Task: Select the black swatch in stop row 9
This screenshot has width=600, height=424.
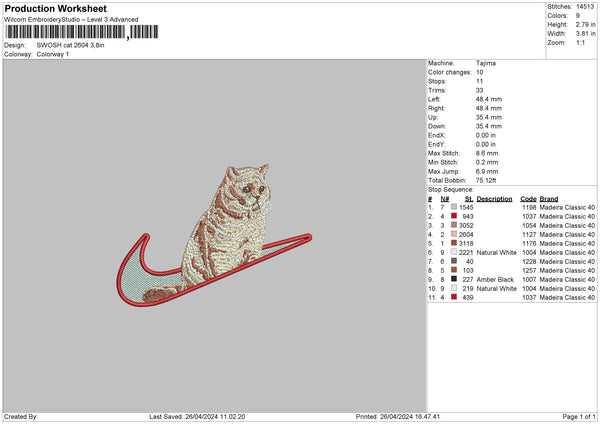Action: [454, 279]
